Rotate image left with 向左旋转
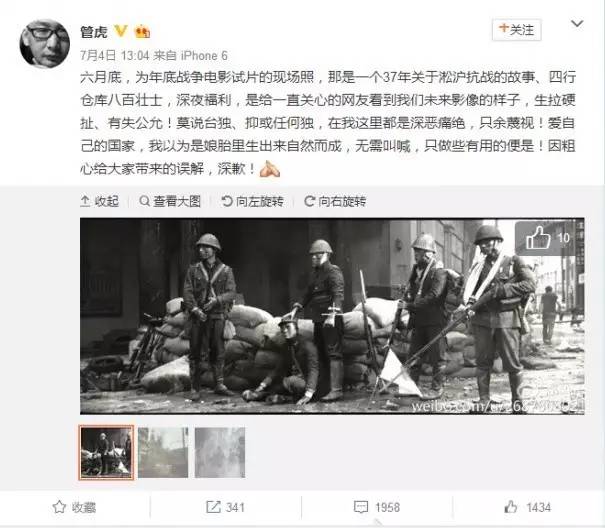Viewport: 605px width, 528px height. coord(253,201)
